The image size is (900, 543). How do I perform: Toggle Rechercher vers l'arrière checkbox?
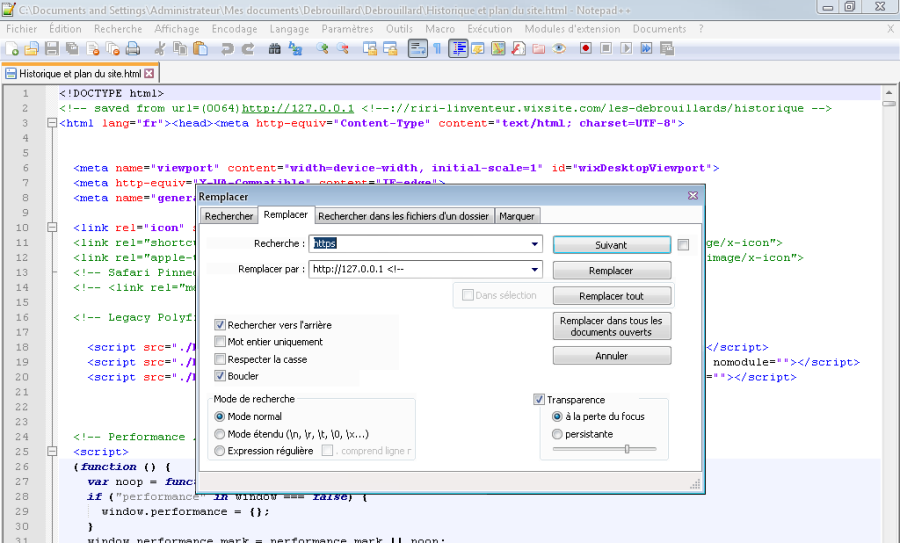pos(219,325)
